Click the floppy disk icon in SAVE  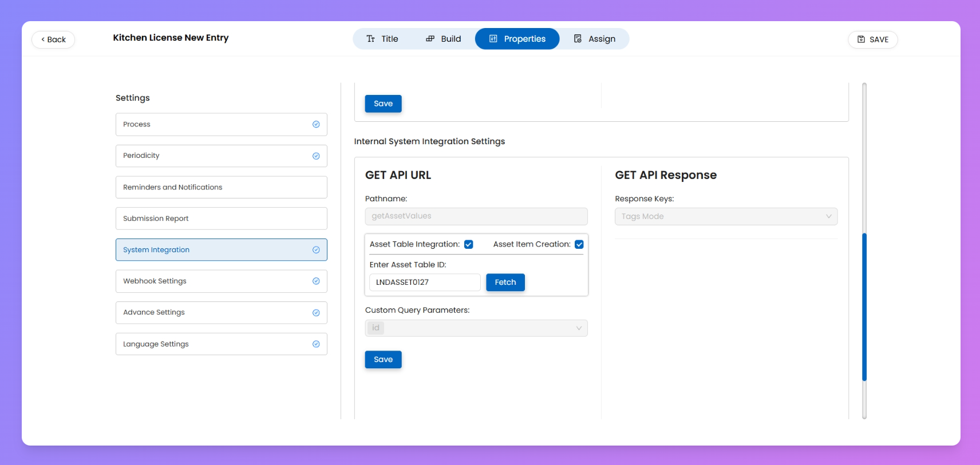861,39
